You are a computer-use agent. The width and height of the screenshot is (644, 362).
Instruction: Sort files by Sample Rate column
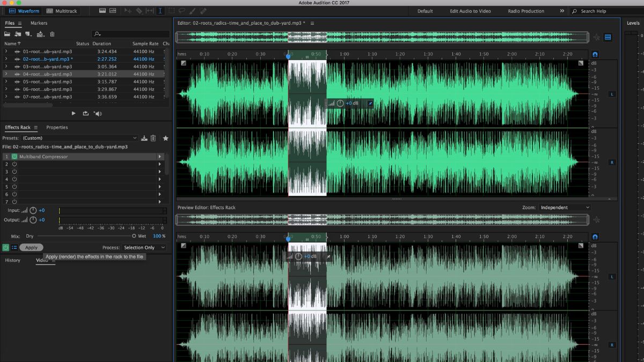[x=145, y=43]
